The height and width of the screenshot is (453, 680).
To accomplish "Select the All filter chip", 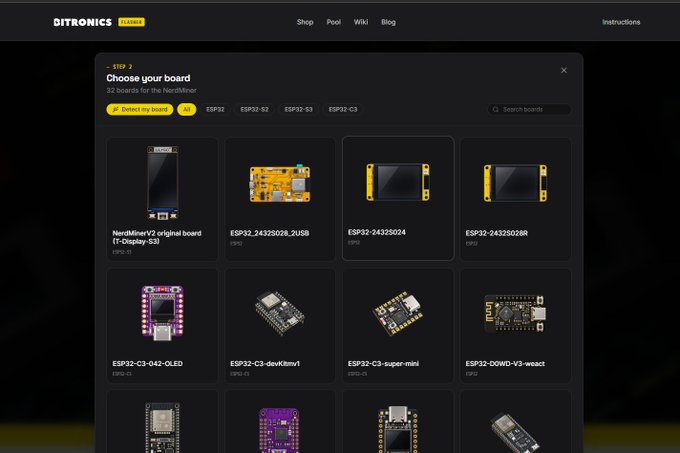I will tap(186, 110).
